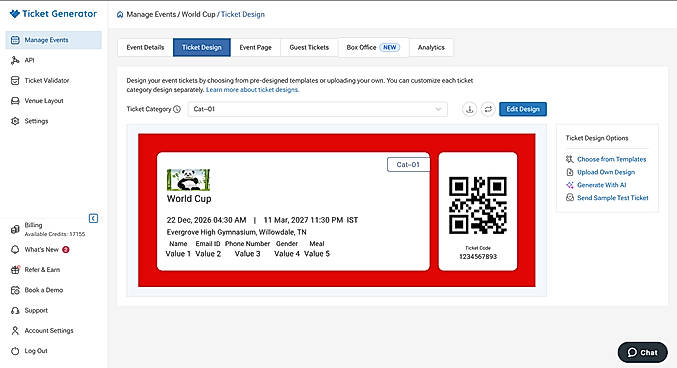
Task: Click the Log Out power icon
Action: 15,351
